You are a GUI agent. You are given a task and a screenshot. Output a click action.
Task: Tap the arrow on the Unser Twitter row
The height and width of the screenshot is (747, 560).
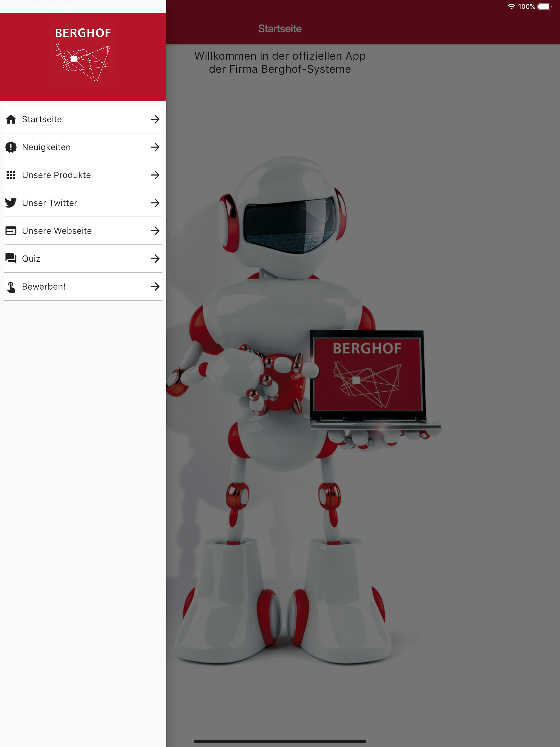point(155,203)
